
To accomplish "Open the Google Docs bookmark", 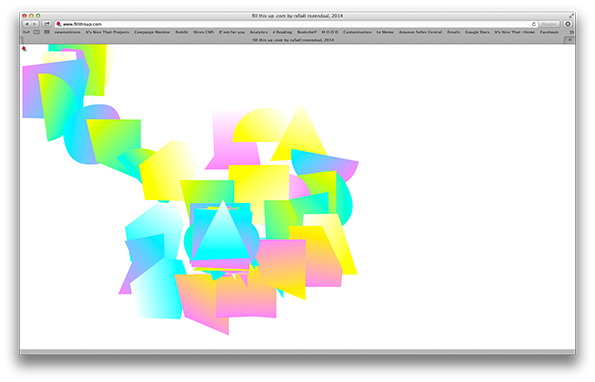I will (477, 32).
